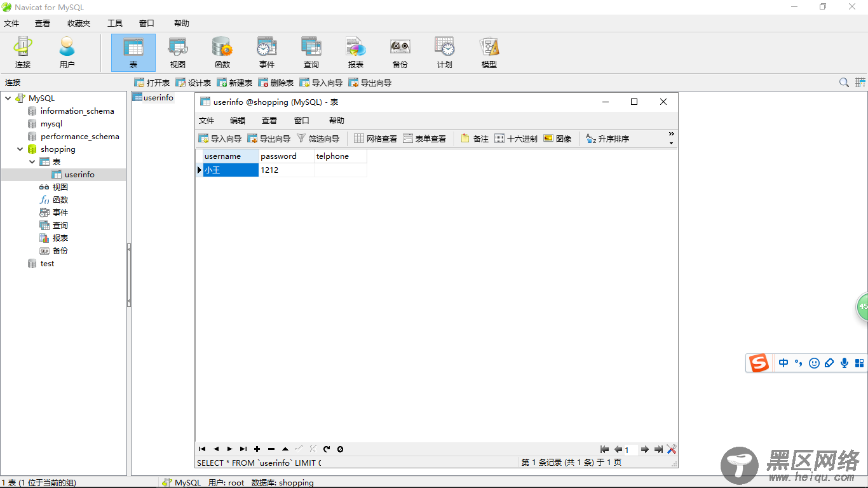Image resolution: width=868 pixels, height=488 pixels.
Task: Open the 事件 (Event) toolbar icon
Action: pos(267,53)
